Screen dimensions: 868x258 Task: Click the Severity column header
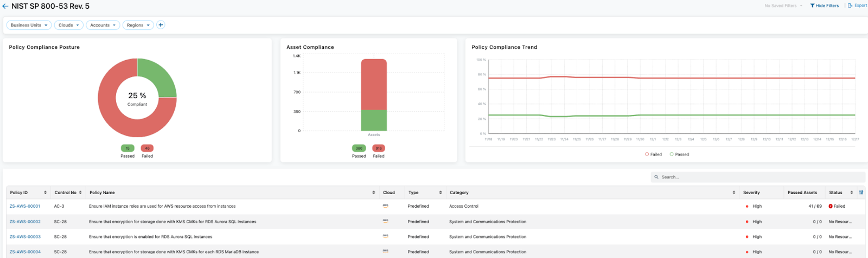tap(751, 192)
